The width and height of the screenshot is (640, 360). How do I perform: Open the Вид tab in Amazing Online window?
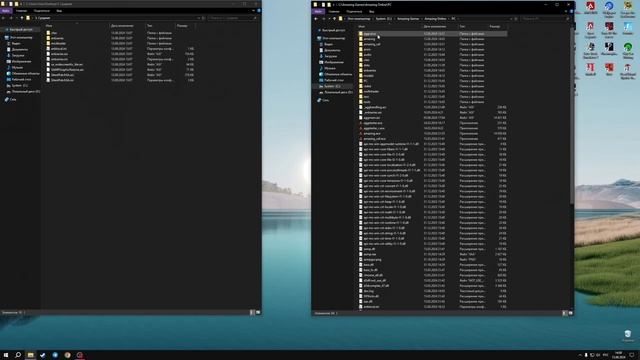[x=371, y=11]
